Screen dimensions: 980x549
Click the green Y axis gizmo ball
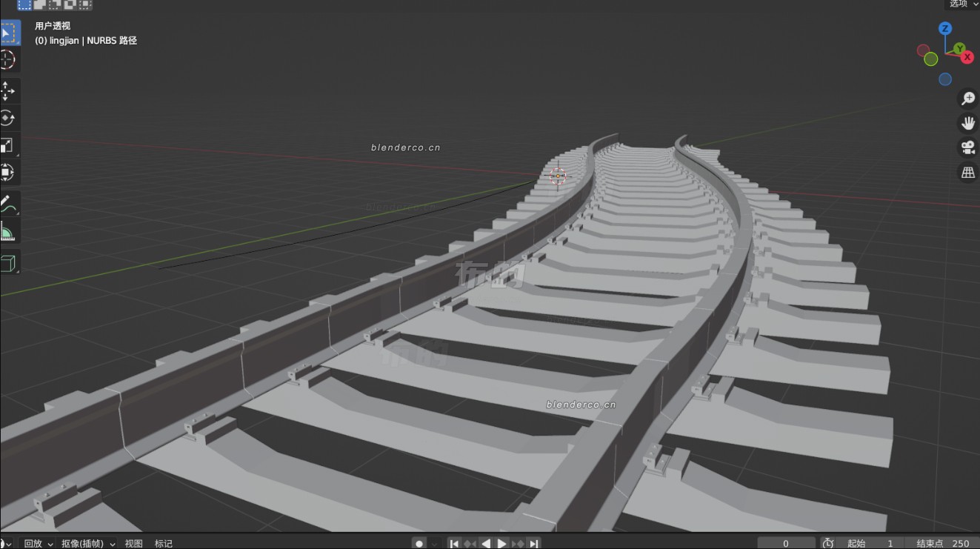coord(960,49)
